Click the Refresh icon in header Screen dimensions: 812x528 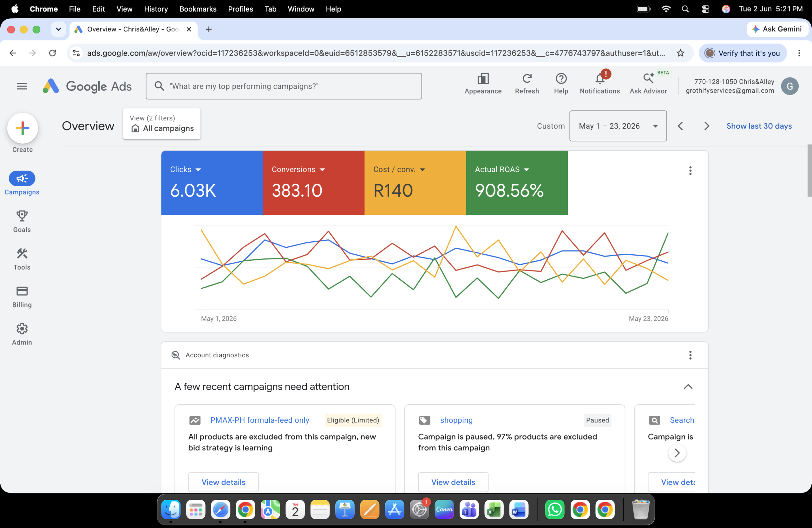click(x=527, y=79)
